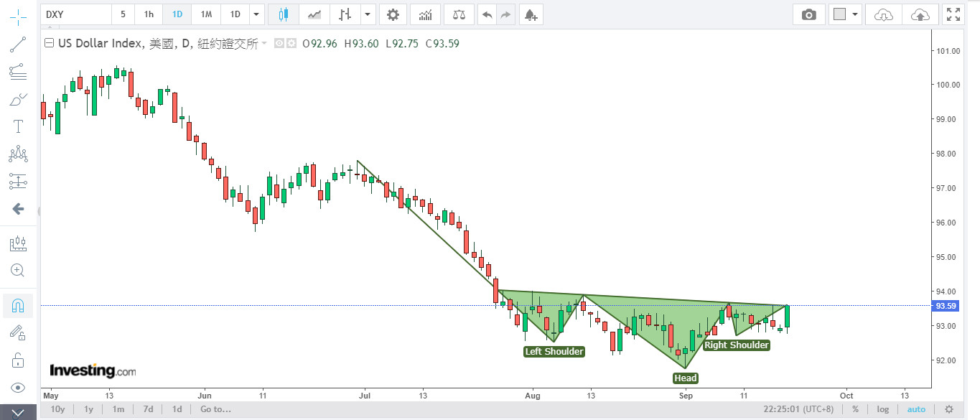This screenshot has height=420, width=980.
Task: Set time range to 1y
Action: [x=88, y=409]
